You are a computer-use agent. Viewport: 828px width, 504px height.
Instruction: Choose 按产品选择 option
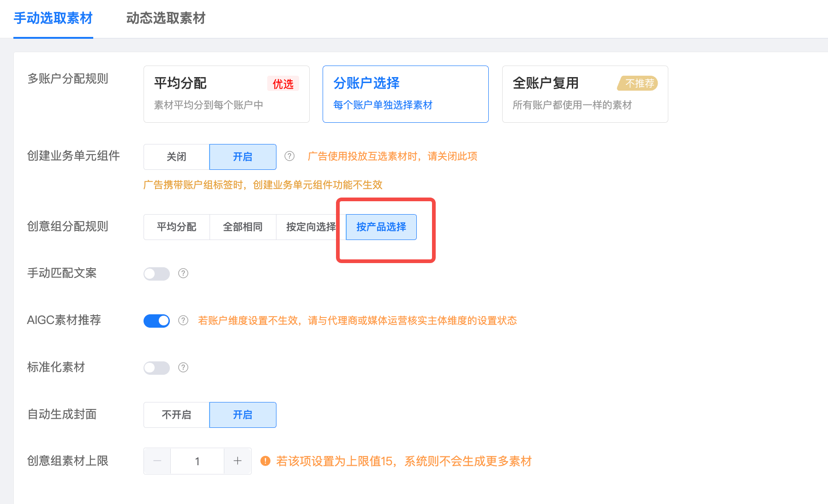[381, 227]
